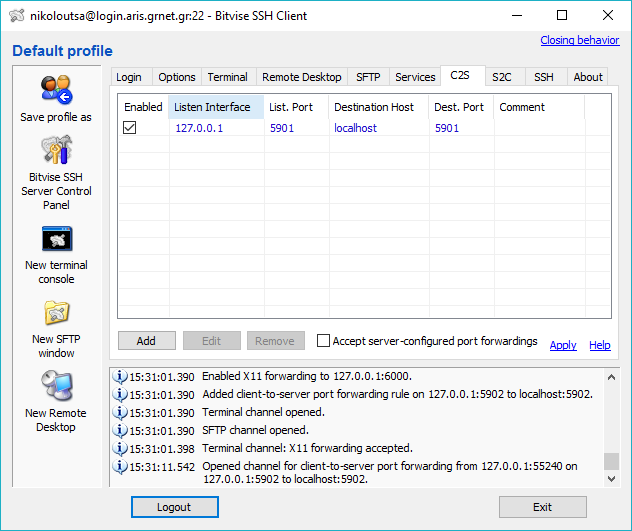Click the Logout button
This screenshot has width=632, height=531.
coord(174,507)
